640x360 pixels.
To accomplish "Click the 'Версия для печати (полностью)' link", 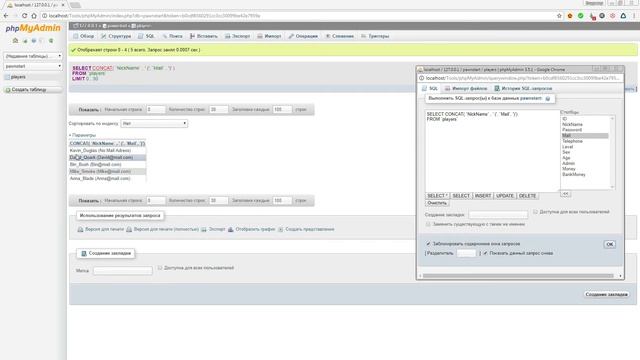I will click(x=166, y=229).
